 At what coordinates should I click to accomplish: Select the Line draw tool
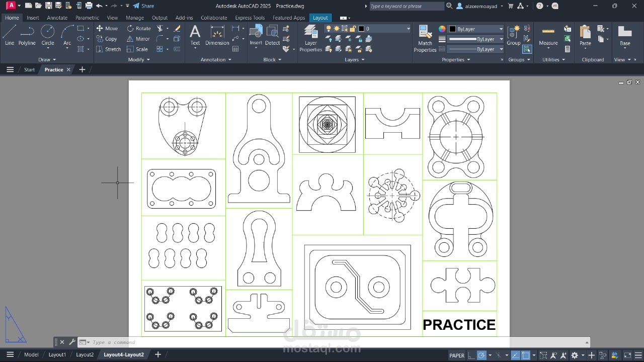click(x=9, y=35)
